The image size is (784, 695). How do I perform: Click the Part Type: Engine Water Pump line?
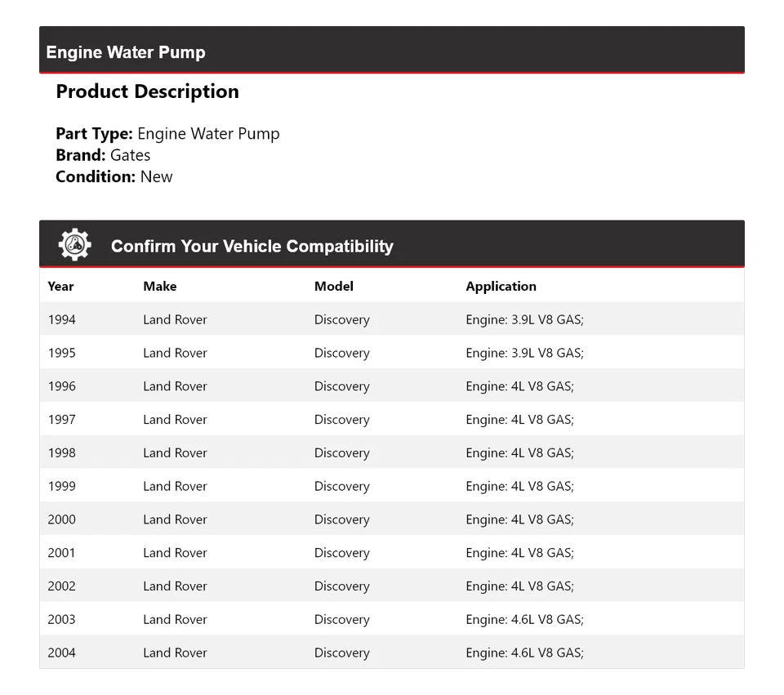click(167, 134)
